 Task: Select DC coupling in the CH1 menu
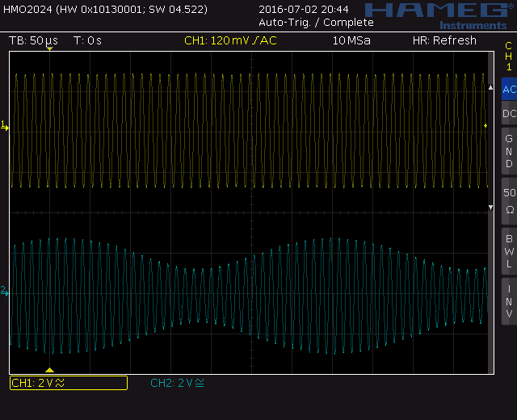[509, 113]
